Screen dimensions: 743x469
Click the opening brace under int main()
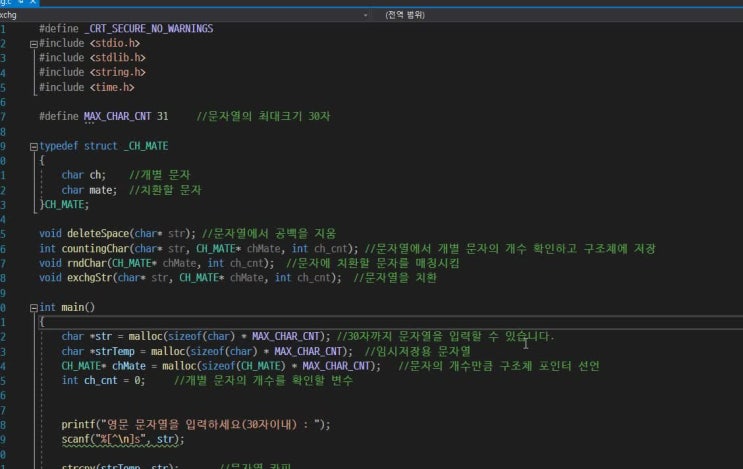(x=42, y=322)
